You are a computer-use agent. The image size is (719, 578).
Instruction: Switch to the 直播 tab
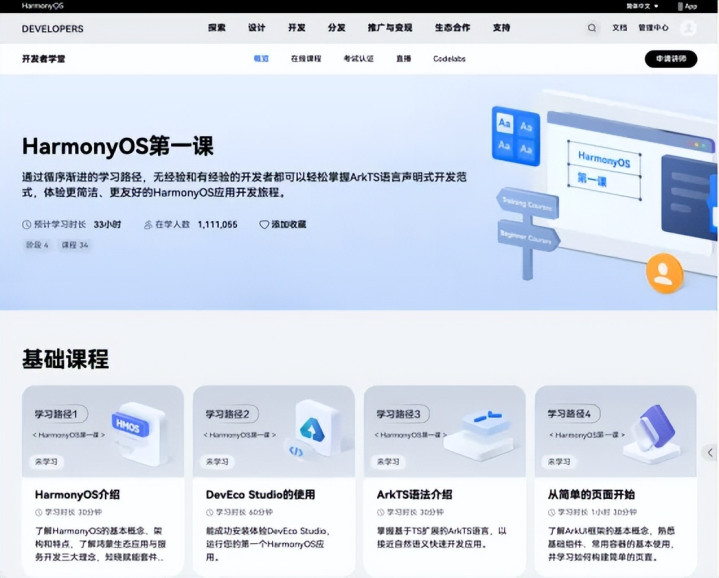pyautogui.click(x=404, y=59)
